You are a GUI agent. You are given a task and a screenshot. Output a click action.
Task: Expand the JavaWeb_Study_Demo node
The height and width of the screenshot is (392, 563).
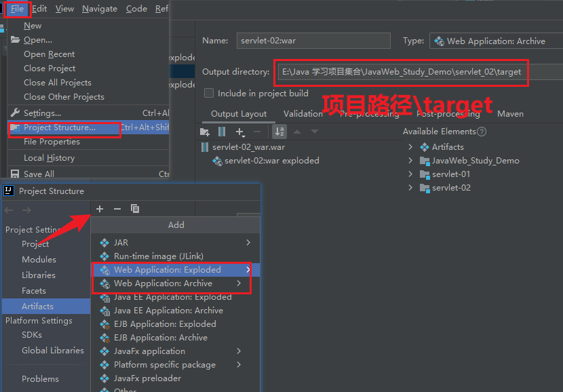pos(410,161)
